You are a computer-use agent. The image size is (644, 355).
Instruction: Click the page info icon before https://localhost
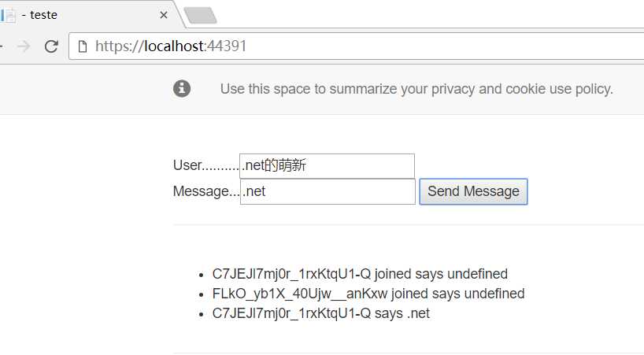[83, 46]
